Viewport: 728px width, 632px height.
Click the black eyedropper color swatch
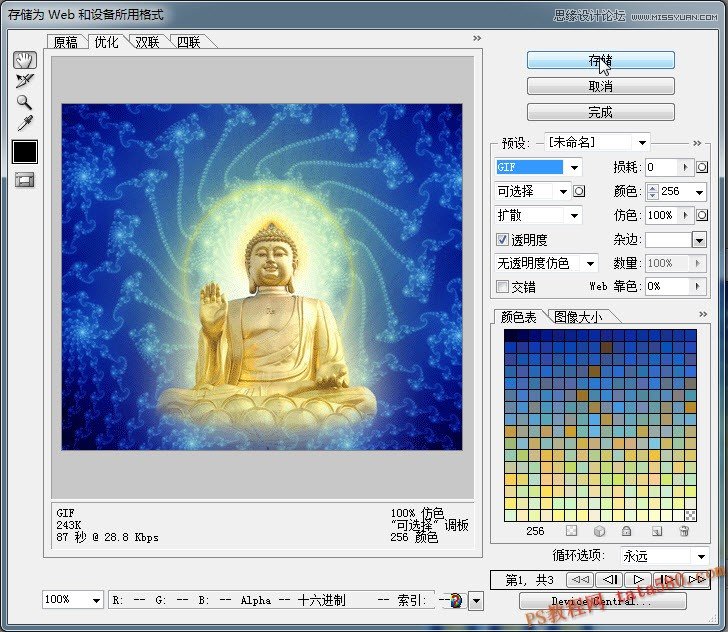tap(25, 152)
